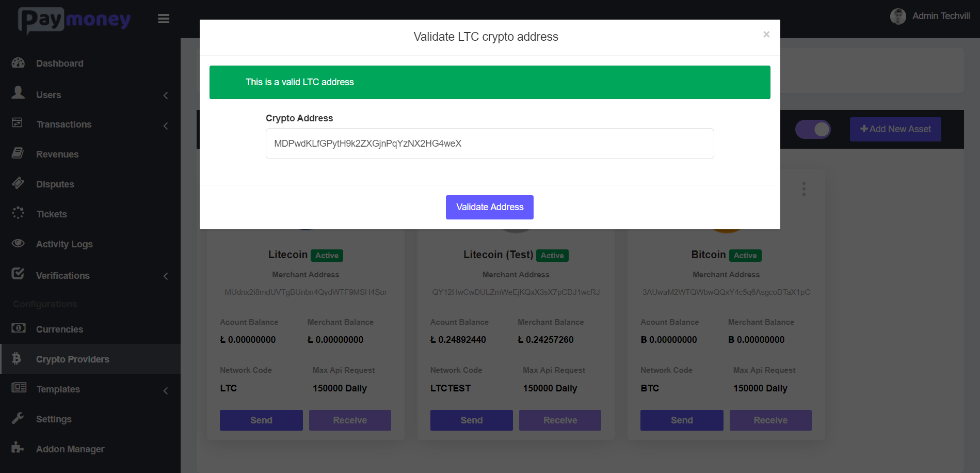Open Currencies in the sidebar
The width and height of the screenshot is (980, 473).
click(59, 329)
